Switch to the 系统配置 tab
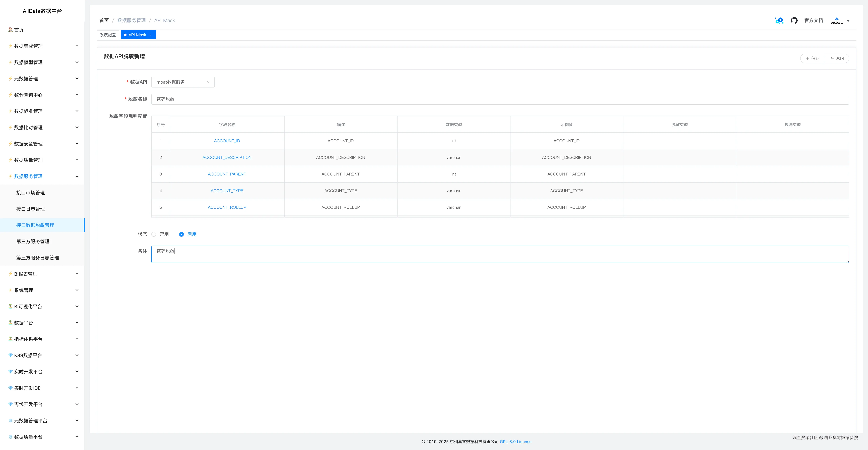Image resolution: width=868 pixels, height=450 pixels. pos(108,35)
